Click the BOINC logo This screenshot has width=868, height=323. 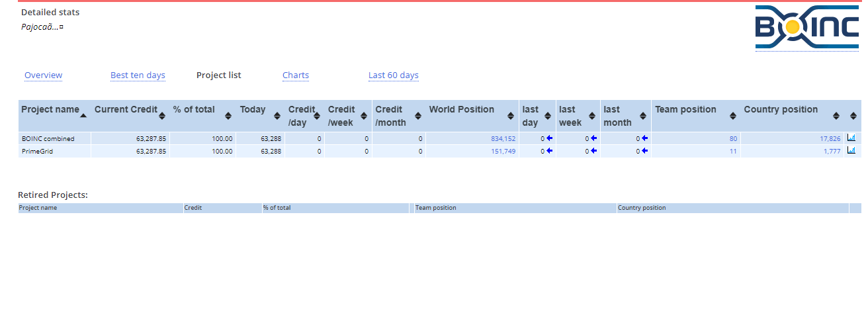pos(806,27)
